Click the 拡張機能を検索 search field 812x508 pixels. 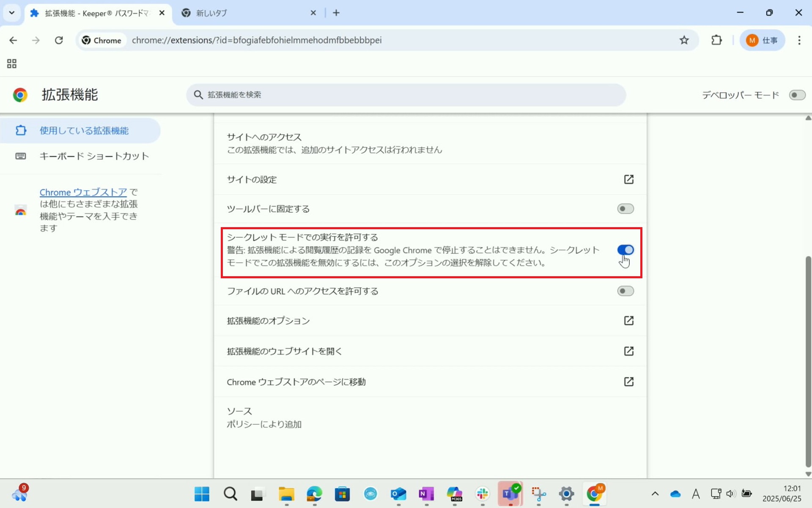(406, 95)
